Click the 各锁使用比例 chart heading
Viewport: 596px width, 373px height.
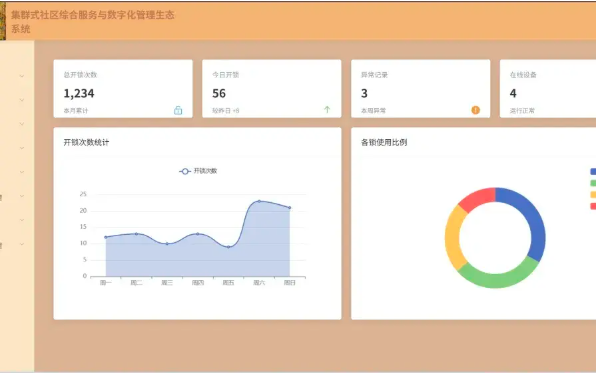[384, 142]
